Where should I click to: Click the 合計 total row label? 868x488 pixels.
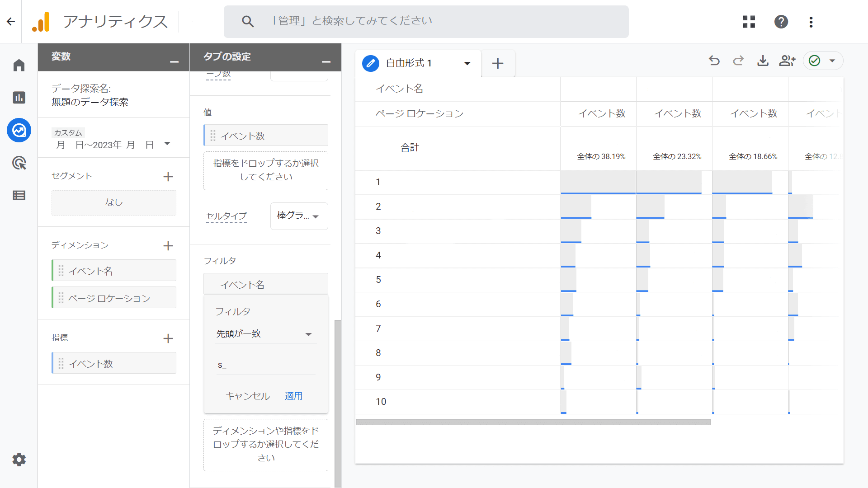click(410, 147)
